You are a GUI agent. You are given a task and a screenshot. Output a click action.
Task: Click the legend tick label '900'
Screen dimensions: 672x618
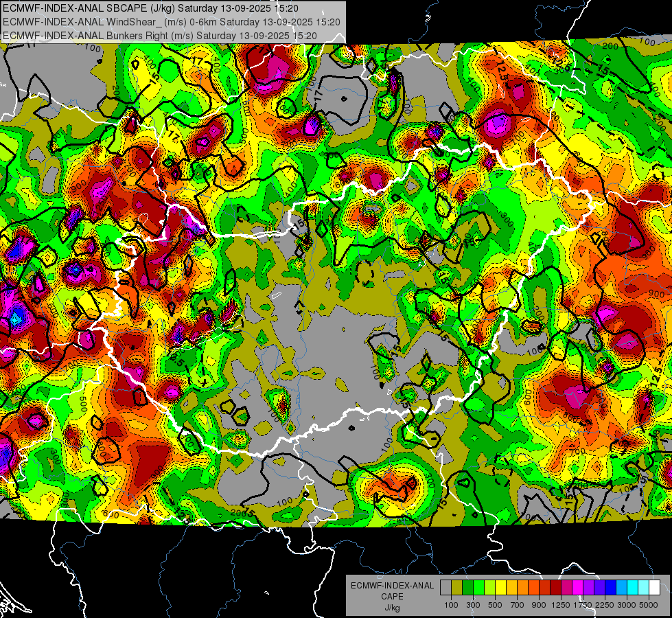539,605
